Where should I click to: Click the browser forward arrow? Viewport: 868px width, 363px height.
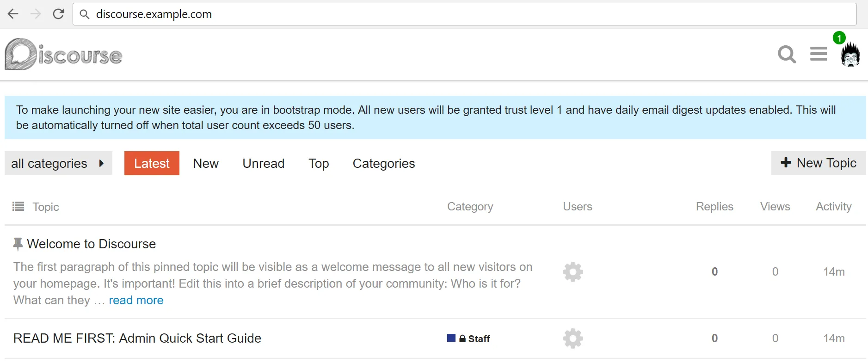36,14
